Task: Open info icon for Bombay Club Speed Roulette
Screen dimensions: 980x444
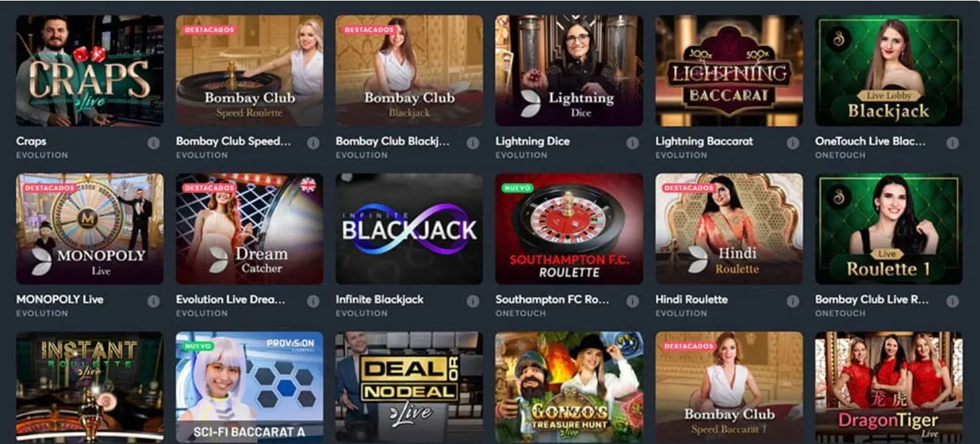Action: (314, 143)
